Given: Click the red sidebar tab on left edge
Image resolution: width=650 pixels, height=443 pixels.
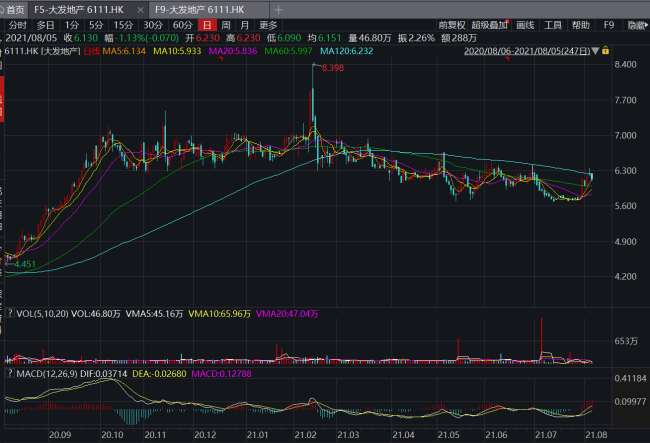Looking at the screenshot, I should point(2,99).
